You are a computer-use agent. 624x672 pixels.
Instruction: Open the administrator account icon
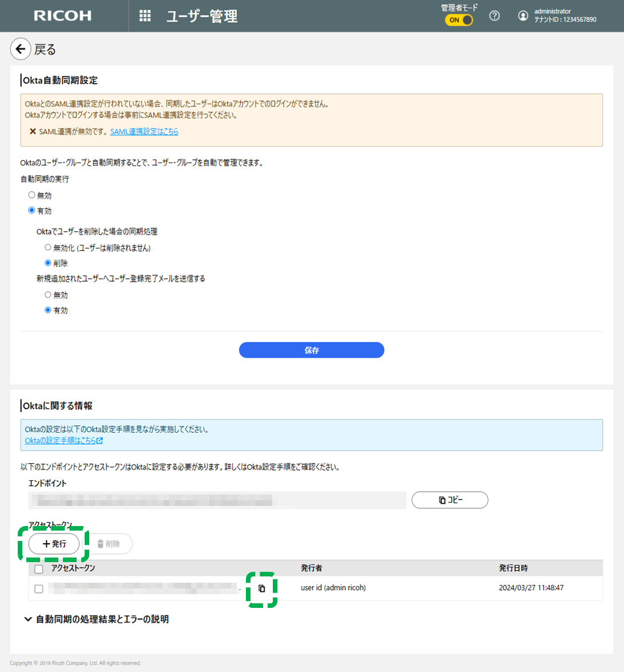click(x=523, y=16)
